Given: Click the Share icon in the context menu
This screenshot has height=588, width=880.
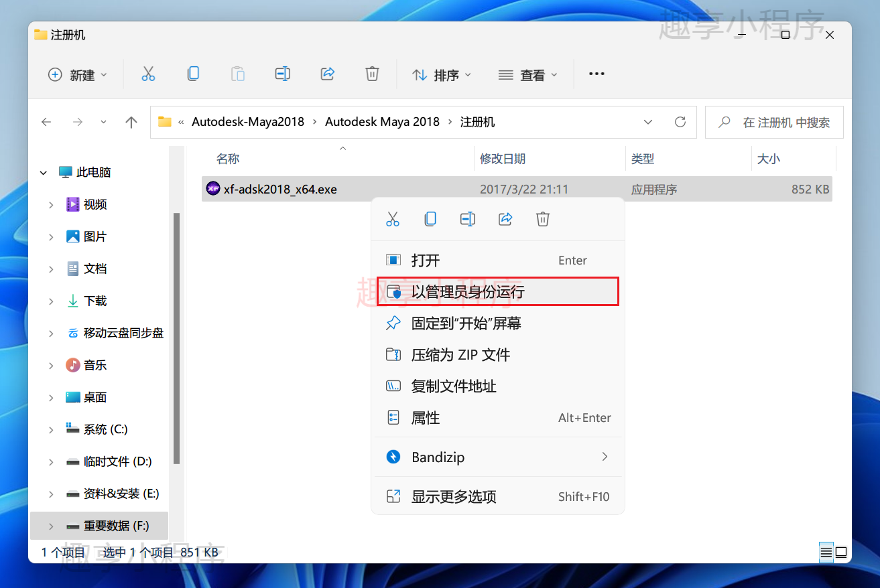Looking at the screenshot, I should click(x=506, y=219).
